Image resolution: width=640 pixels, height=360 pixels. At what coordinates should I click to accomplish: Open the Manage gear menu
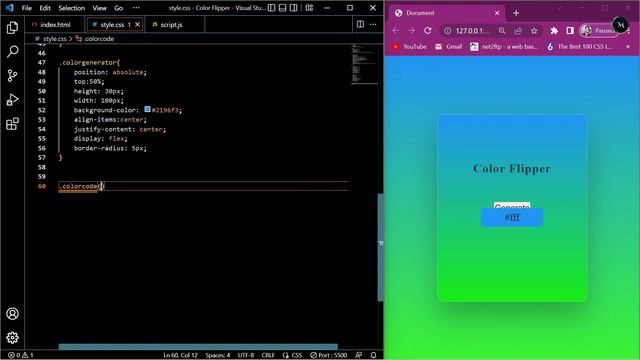coord(12,338)
